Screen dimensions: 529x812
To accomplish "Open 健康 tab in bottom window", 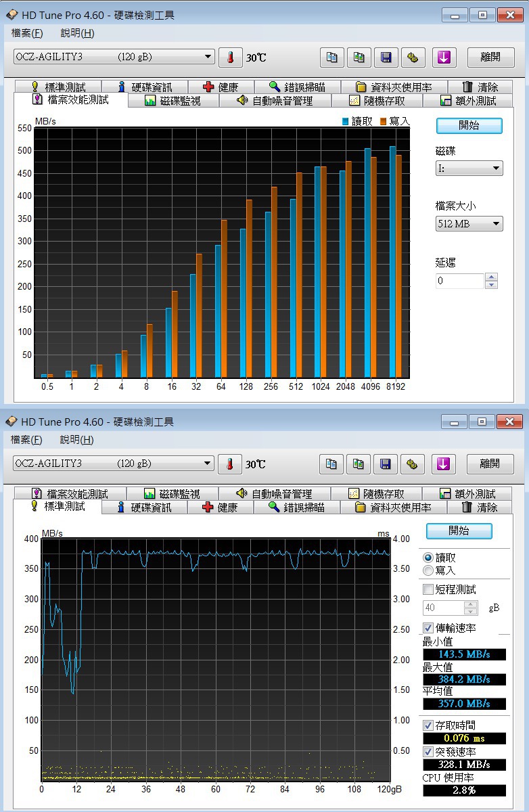I will [x=221, y=507].
